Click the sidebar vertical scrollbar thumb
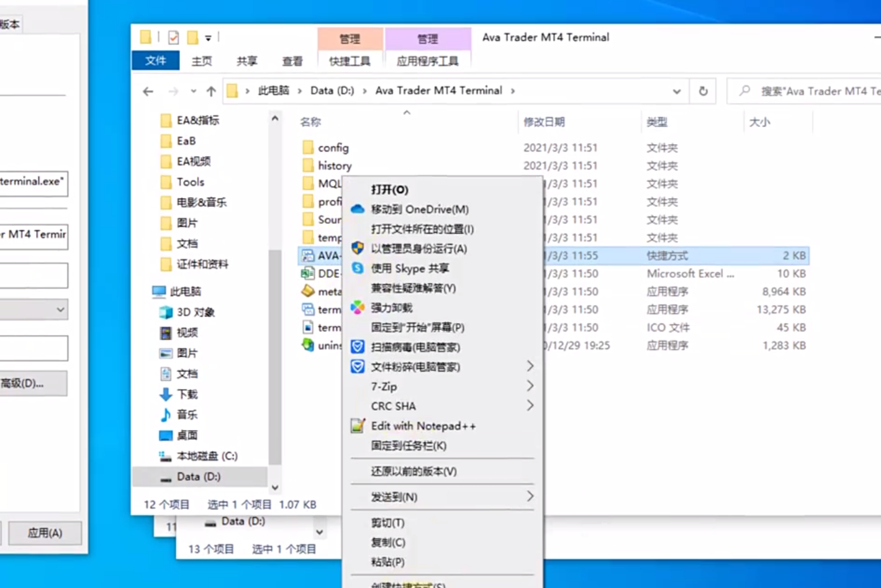This screenshot has height=588, width=881. [x=275, y=357]
